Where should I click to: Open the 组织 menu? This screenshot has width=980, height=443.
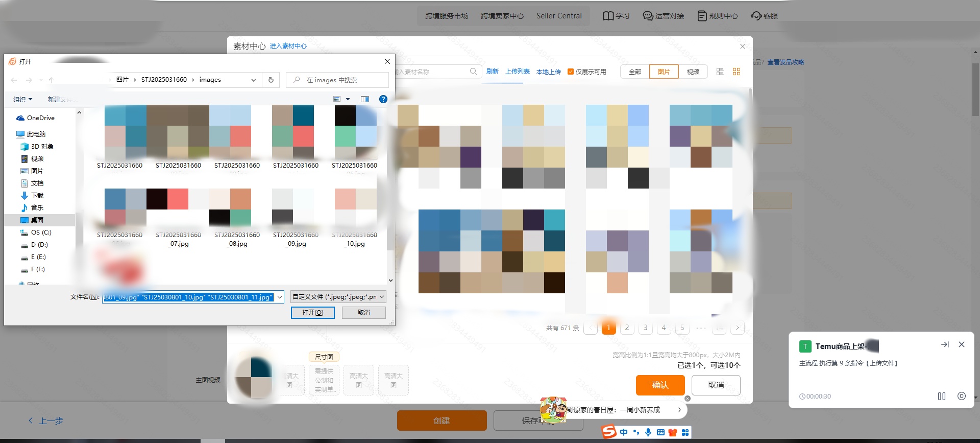[22, 99]
